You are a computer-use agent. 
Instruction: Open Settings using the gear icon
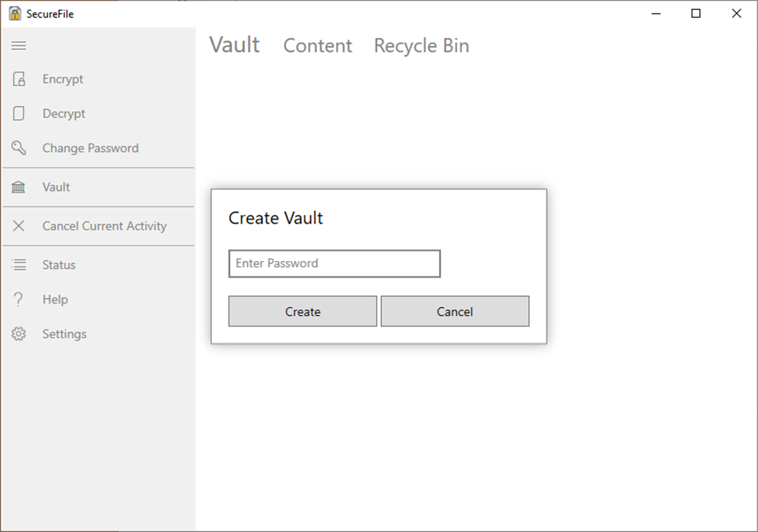pyautogui.click(x=18, y=333)
